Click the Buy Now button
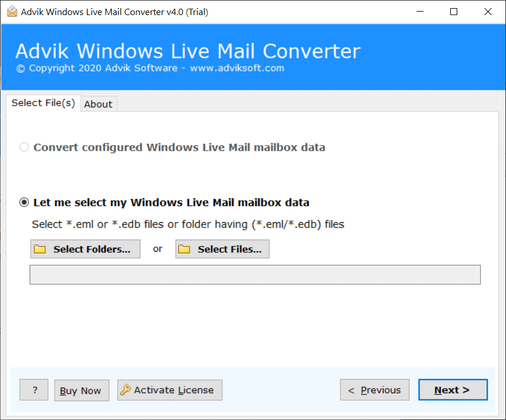Screen dimensions: 506x420 tap(82, 390)
